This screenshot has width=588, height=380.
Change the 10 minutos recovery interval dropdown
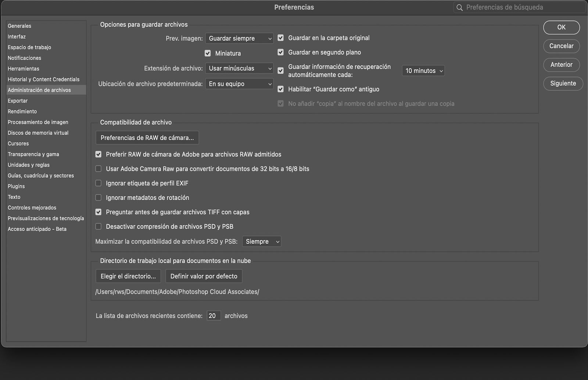pyautogui.click(x=423, y=71)
